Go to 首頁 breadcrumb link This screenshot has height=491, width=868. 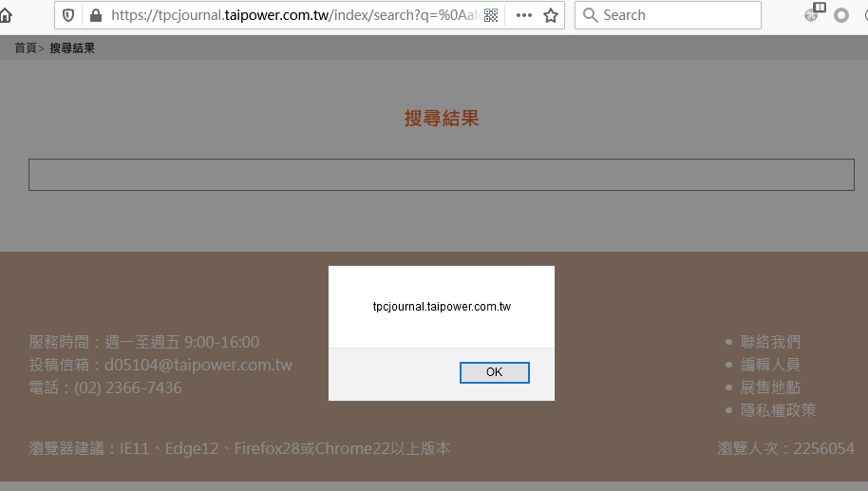[26, 48]
